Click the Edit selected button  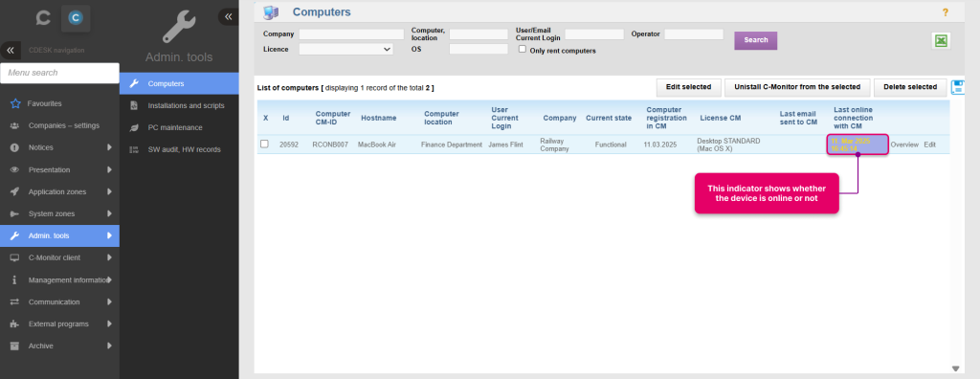tap(689, 87)
